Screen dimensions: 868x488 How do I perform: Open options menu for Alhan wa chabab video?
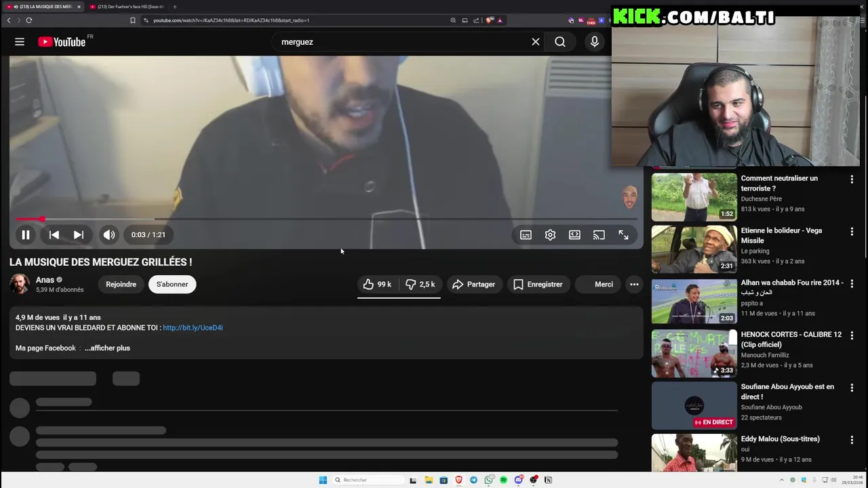coord(852,284)
